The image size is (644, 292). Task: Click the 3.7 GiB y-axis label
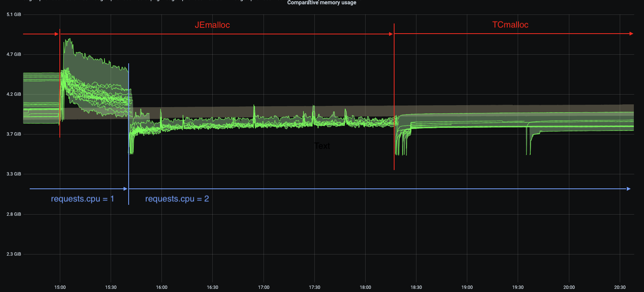[14, 134]
